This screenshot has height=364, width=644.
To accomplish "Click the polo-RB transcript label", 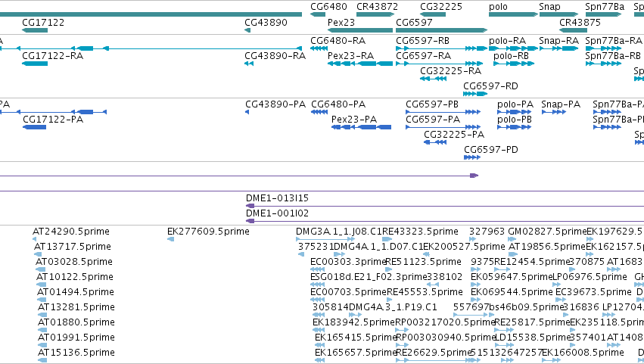I will [511, 55].
